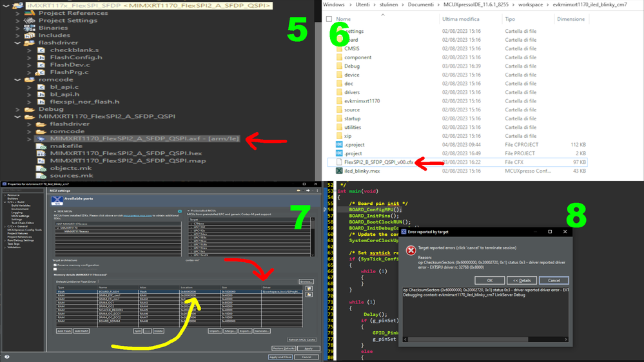
Task: Click the flexspi_nor_flash.h file icon
Action: [41, 102]
